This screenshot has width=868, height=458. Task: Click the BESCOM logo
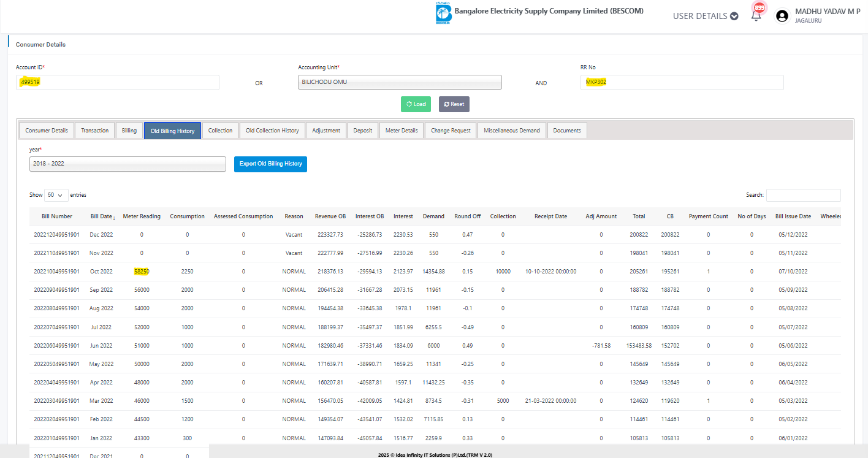coord(443,14)
